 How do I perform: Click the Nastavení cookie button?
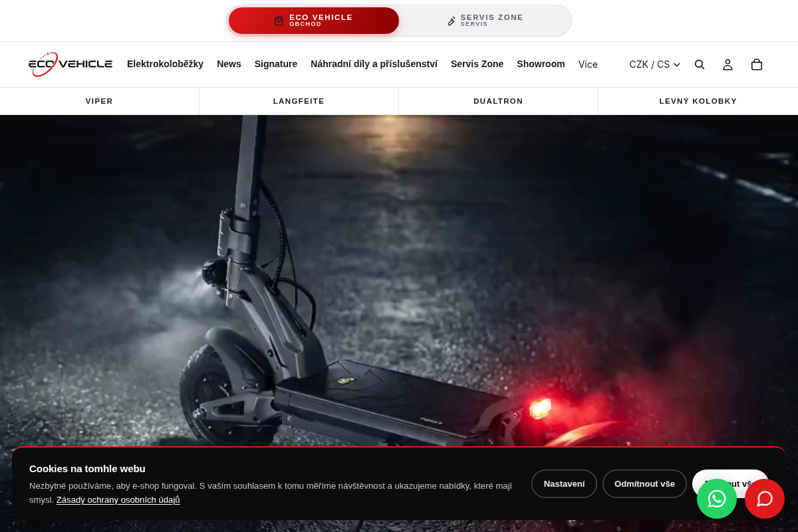click(x=564, y=483)
